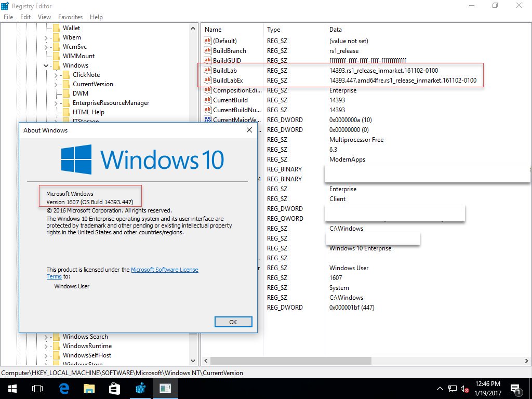Select the EnterpriseResourceManager folder icon
532x399 pixels.
click(66, 102)
